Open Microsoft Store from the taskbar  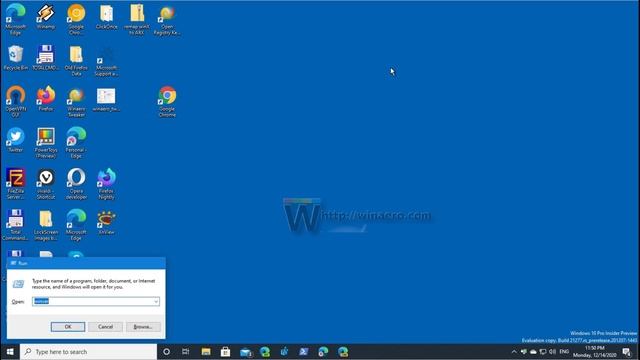point(225,351)
